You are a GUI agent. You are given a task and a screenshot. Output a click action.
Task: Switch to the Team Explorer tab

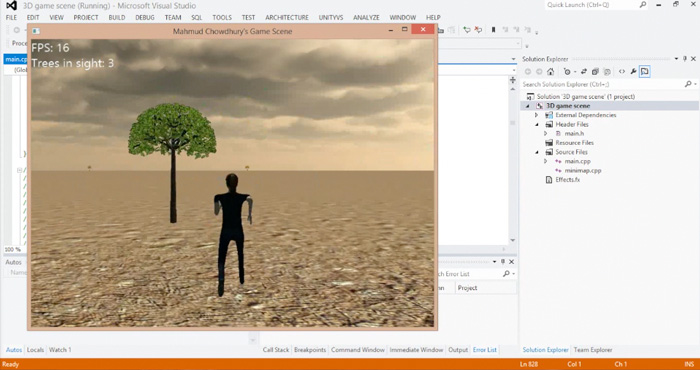(x=593, y=350)
